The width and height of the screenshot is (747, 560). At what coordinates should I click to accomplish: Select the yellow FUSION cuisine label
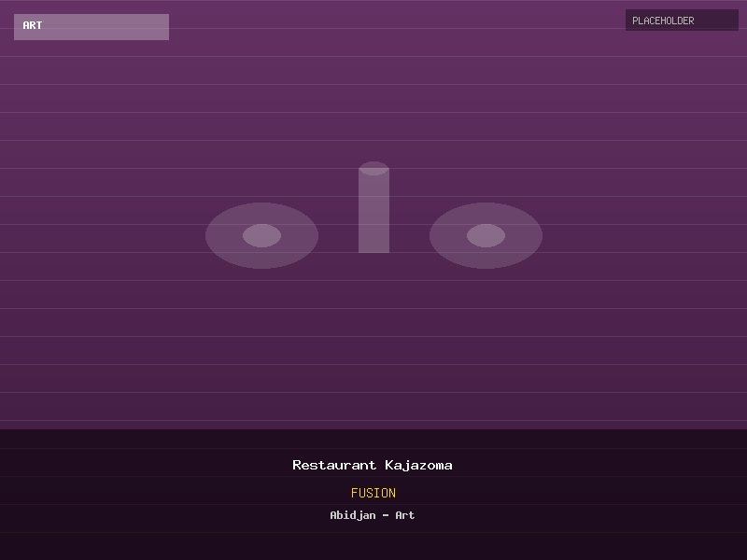point(373,493)
